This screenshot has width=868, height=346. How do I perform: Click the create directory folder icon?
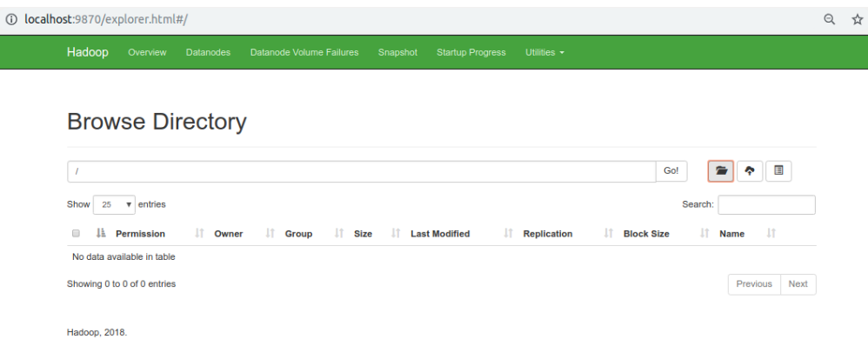click(x=720, y=171)
